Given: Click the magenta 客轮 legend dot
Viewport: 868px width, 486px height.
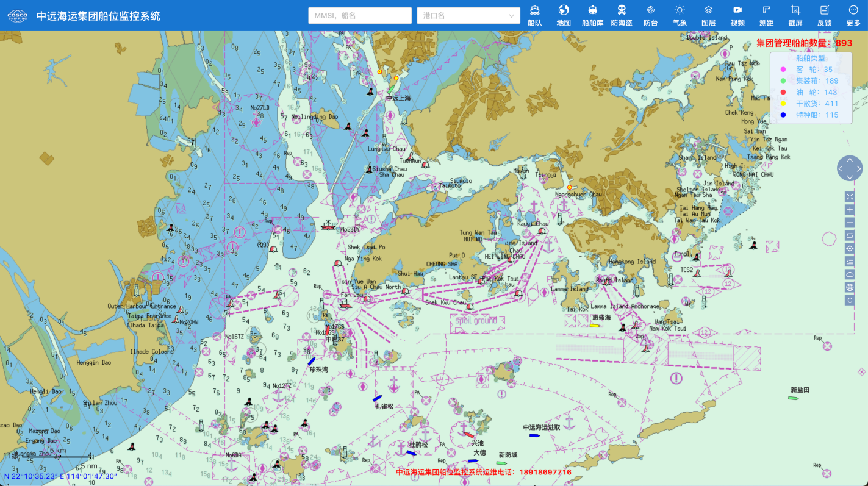Looking at the screenshot, I should click(783, 70).
